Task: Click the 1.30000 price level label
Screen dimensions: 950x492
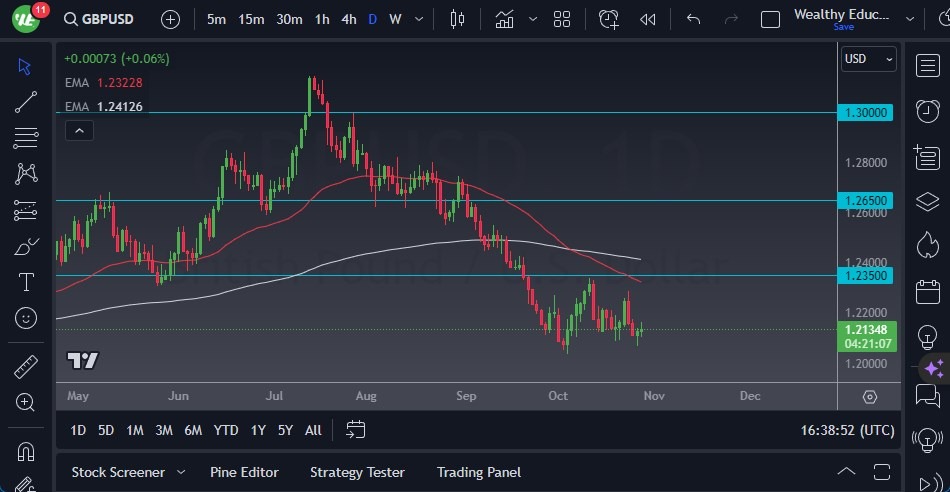Action: [x=865, y=113]
